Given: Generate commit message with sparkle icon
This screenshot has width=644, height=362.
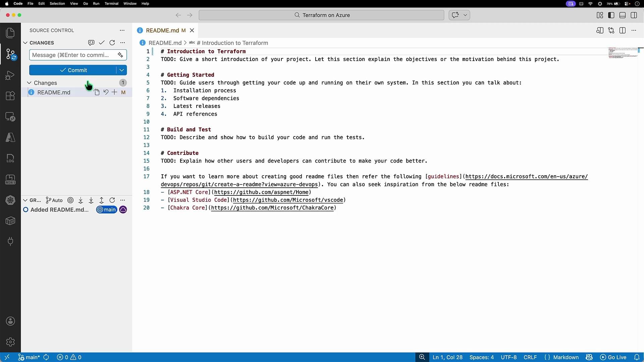Looking at the screenshot, I should pos(120,55).
